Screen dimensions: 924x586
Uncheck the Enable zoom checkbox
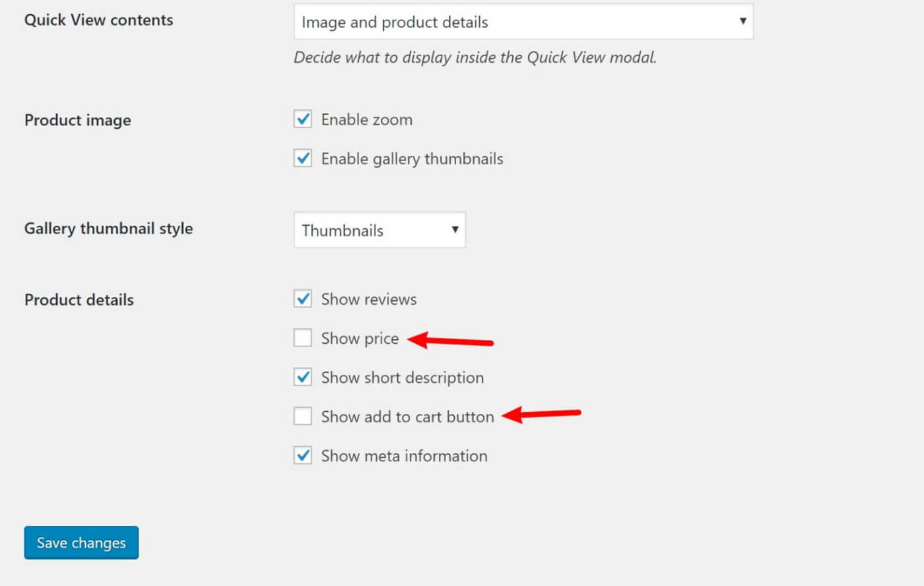click(x=303, y=119)
